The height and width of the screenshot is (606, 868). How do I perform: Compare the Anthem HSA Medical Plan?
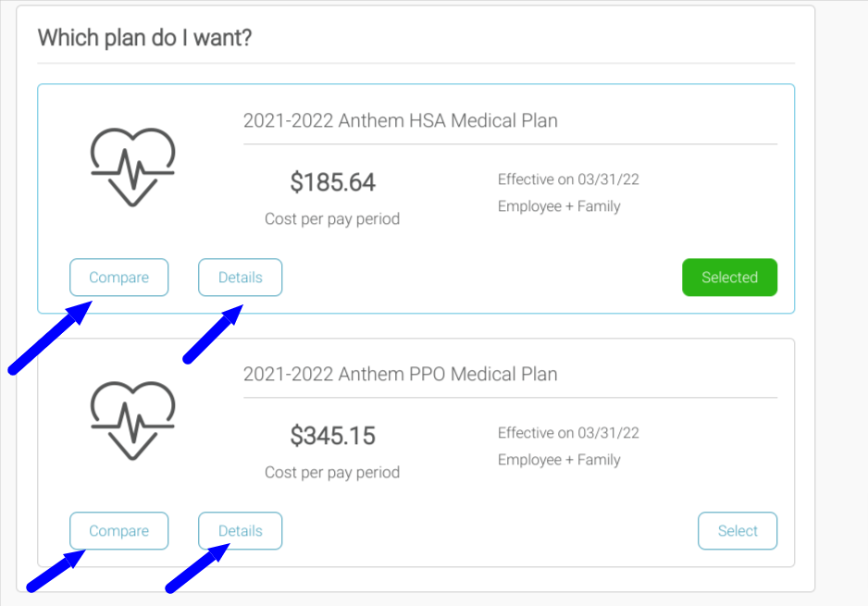(x=119, y=278)
